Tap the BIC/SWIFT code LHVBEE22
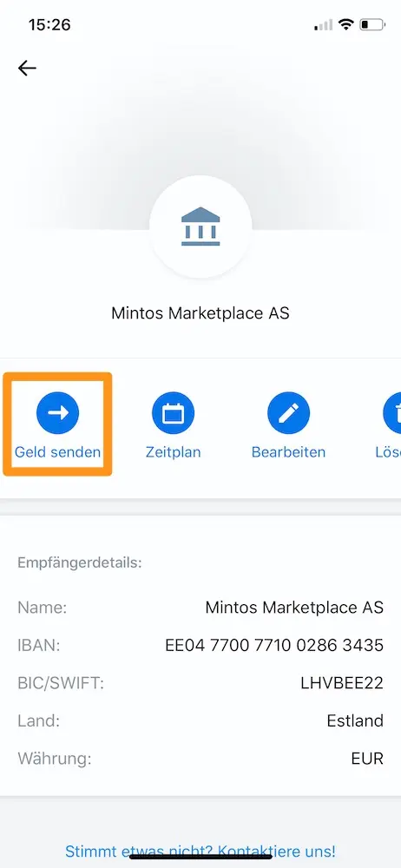The height and width of the screenshot is (868, 401). (x=342, y=683)
